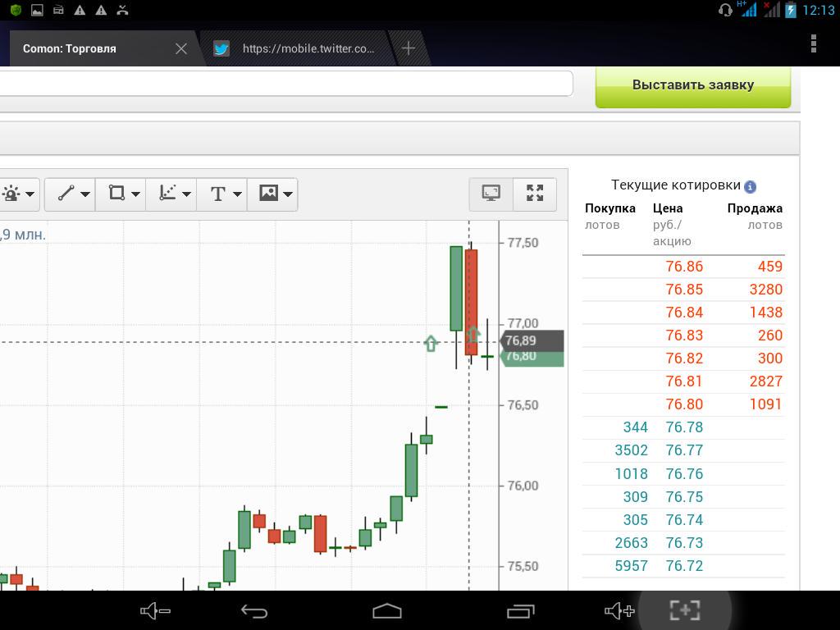Click the Продажа column header
The height and width of the screenshot is (630, 840).
click(755, 208)
